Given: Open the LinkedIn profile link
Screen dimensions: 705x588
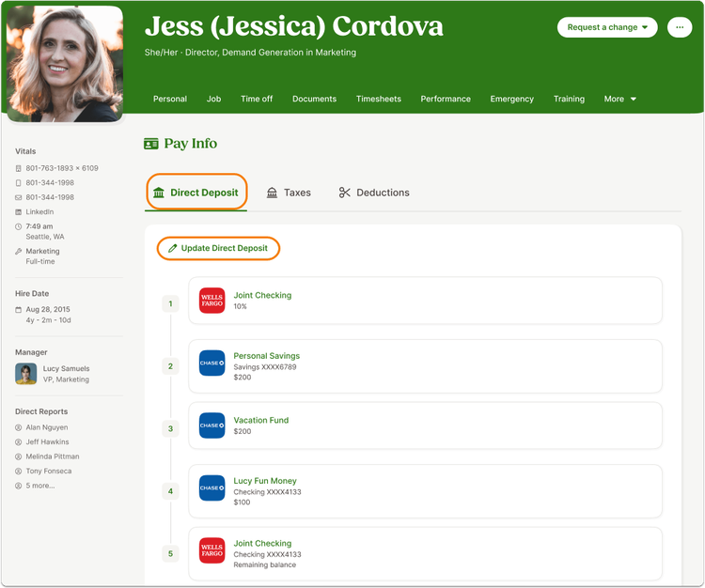Looking at the screenshot, I should tap(39, 212).
